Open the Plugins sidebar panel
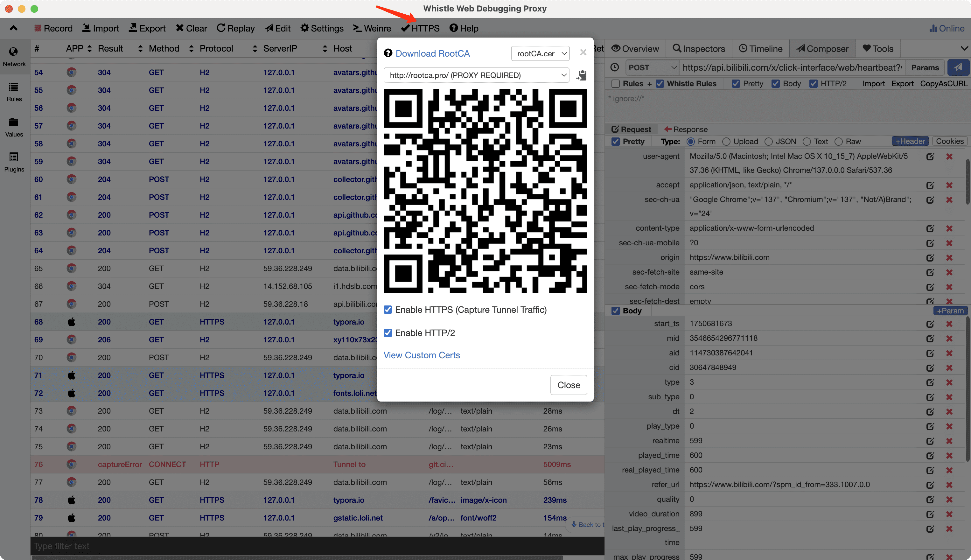This screenshot has width=971, height=560. click(14, 162)
